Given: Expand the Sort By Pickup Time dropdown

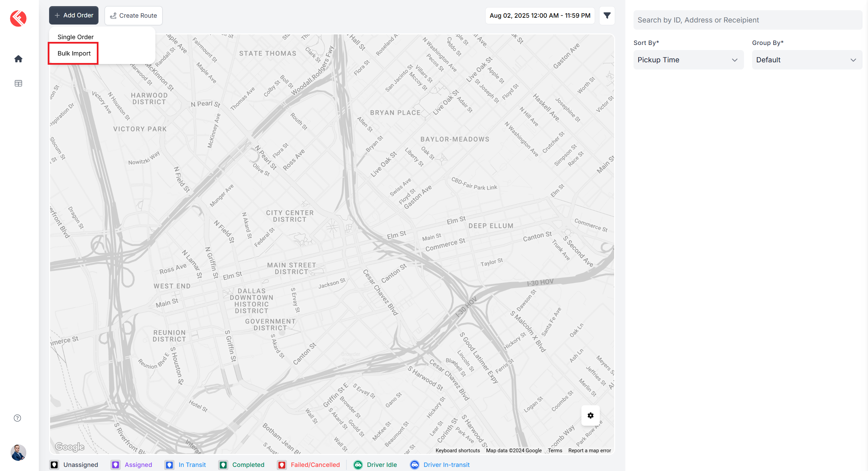Looking at the screenshot, I should pos(688,60).
